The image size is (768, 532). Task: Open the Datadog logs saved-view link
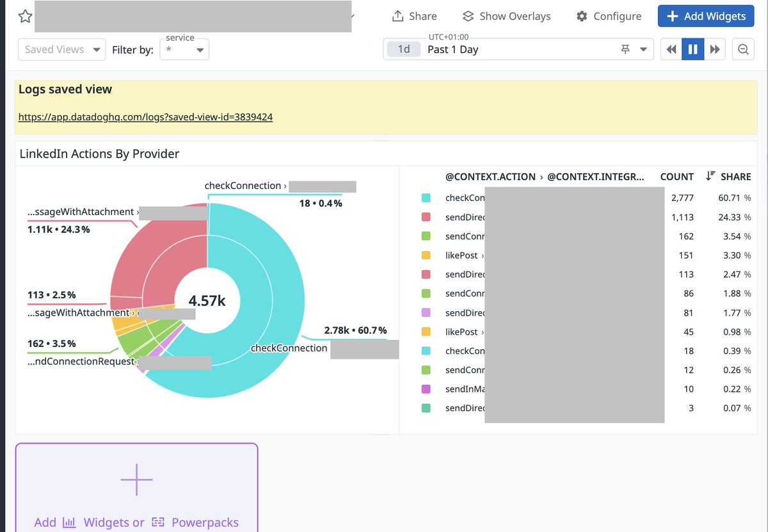145,117
